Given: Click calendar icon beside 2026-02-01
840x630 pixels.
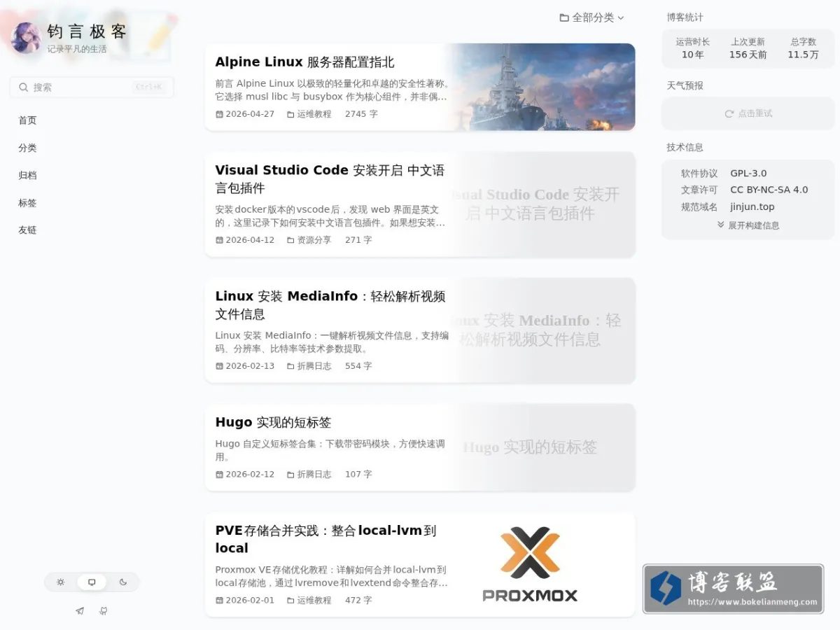Looking at the screenshot, I should (219, 601).
